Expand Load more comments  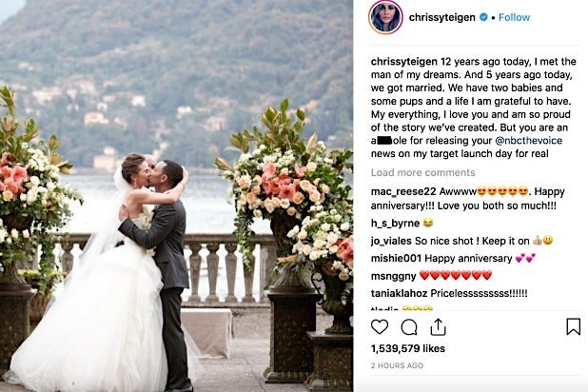[x=423, y=172]
